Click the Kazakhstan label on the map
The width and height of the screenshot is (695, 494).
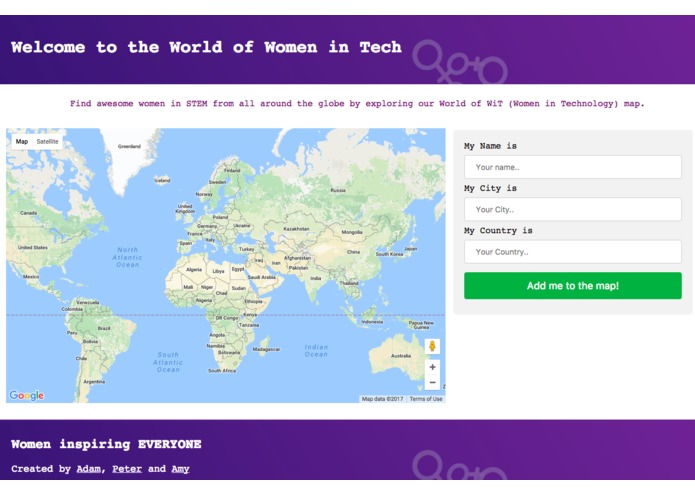click(x=296, y=229)
